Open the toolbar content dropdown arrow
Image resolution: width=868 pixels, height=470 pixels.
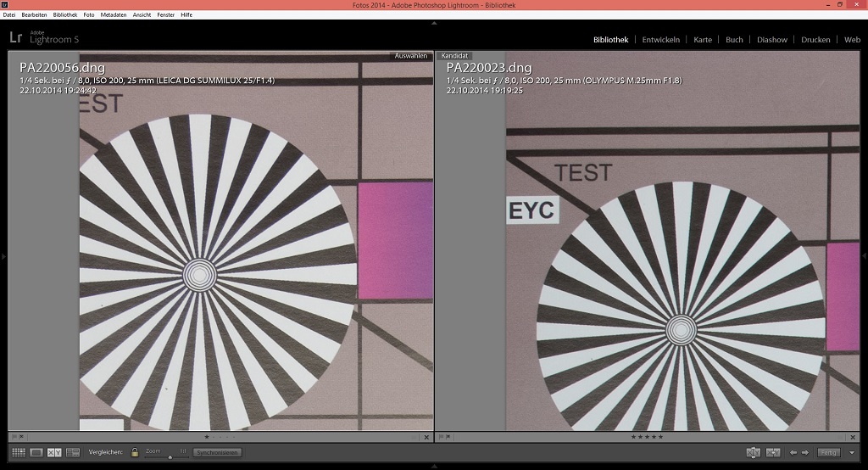coord(851,453)
